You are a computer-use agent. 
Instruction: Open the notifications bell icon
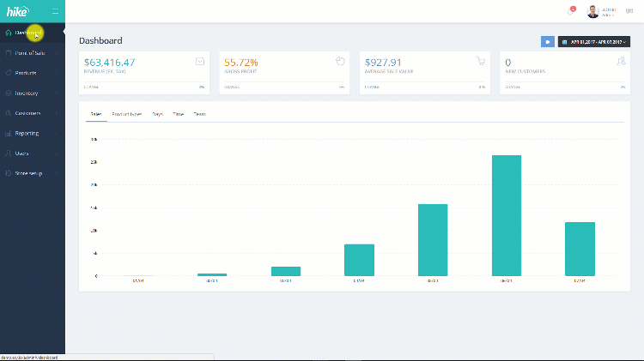pyautogui.click(x=570, y=11)
